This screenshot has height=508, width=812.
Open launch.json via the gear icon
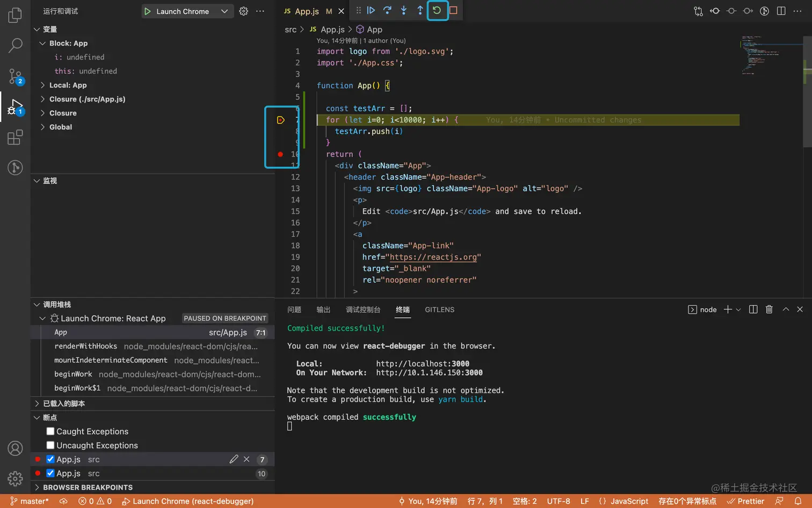click(x=244, y=11)
